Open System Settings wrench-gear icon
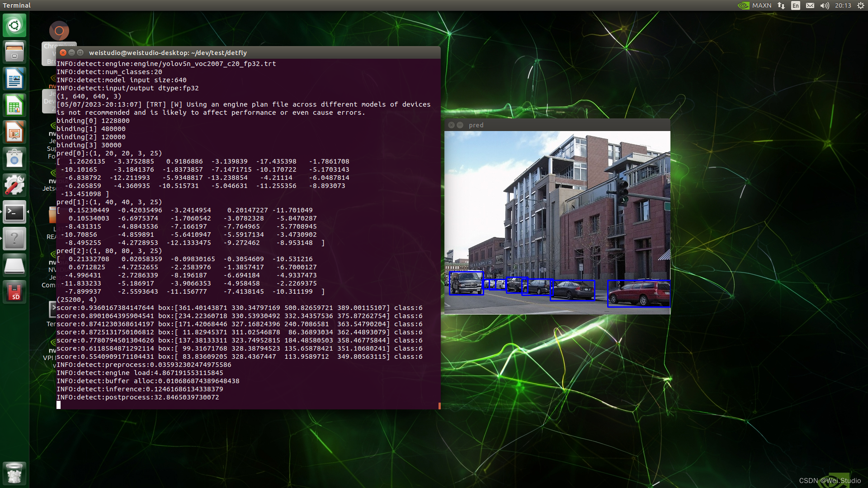Image resolution: width=868 pixels, height=488 pixels. [14, 185]
